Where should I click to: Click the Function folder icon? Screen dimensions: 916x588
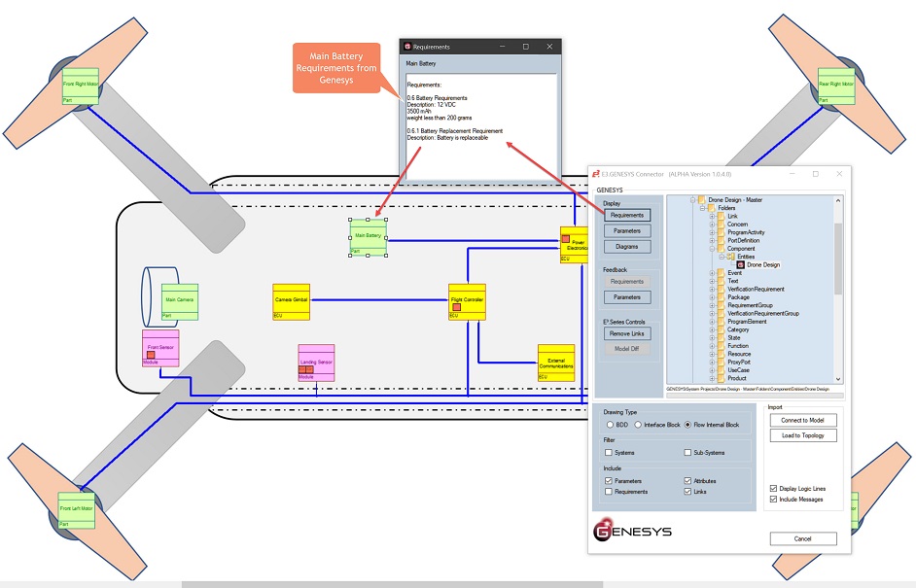721,346
